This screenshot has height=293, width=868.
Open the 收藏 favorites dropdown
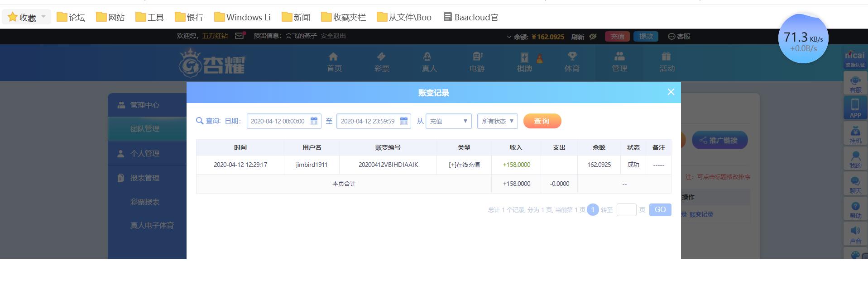coord(27,17)
